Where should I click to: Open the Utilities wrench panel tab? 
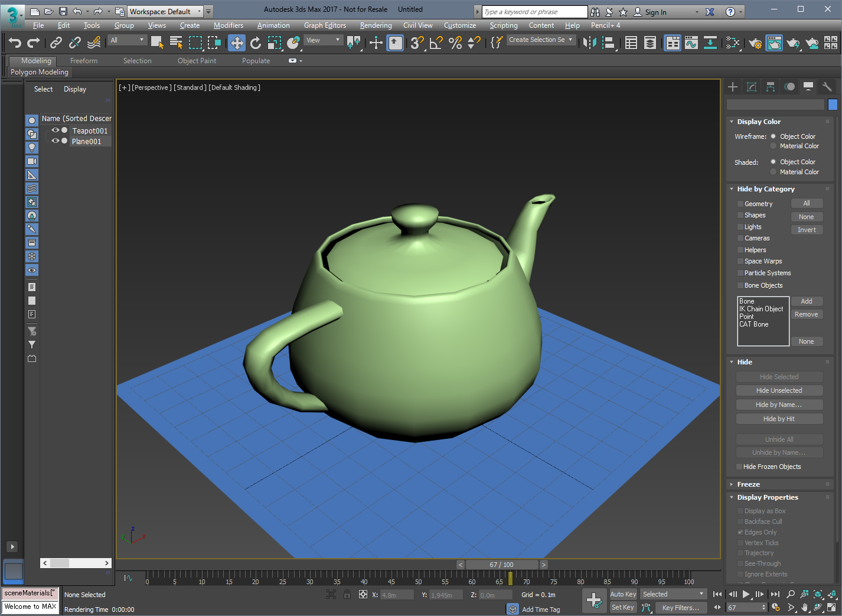(x=827, y=87)
